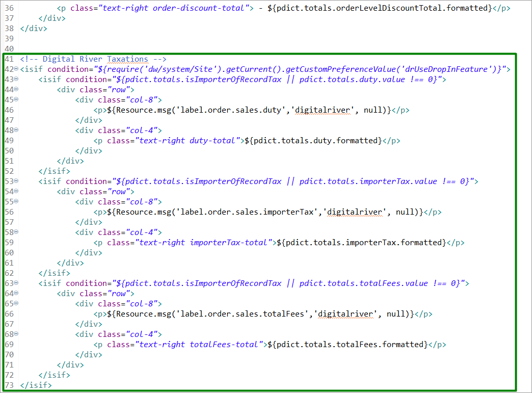Collapse the isif block at line 42
The image size is (532, 393).
coord(16,69)
